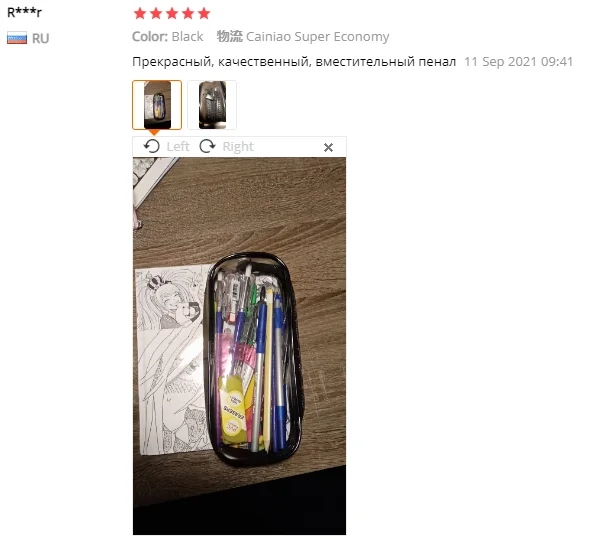Click the 11 Sep 2021 09:41 timestamp

point(518,62)
